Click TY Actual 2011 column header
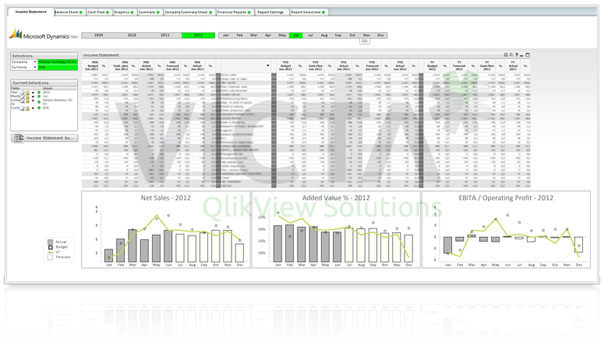 (513, 65)
